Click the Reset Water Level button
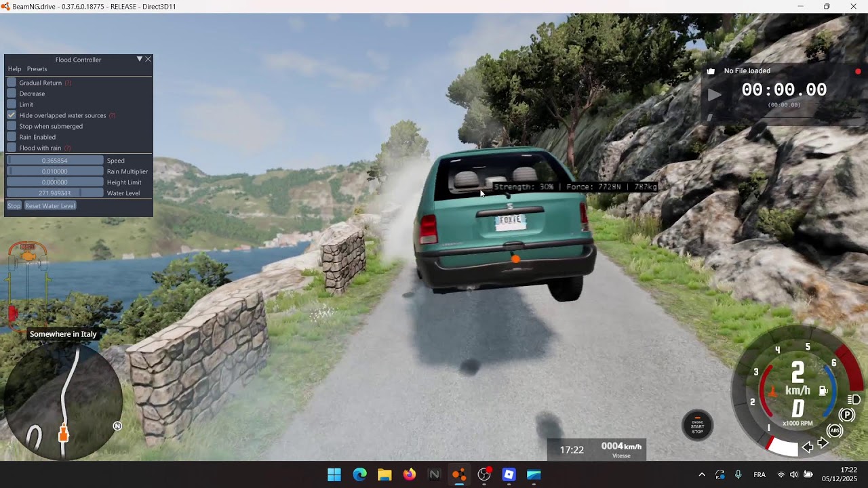 50,205
